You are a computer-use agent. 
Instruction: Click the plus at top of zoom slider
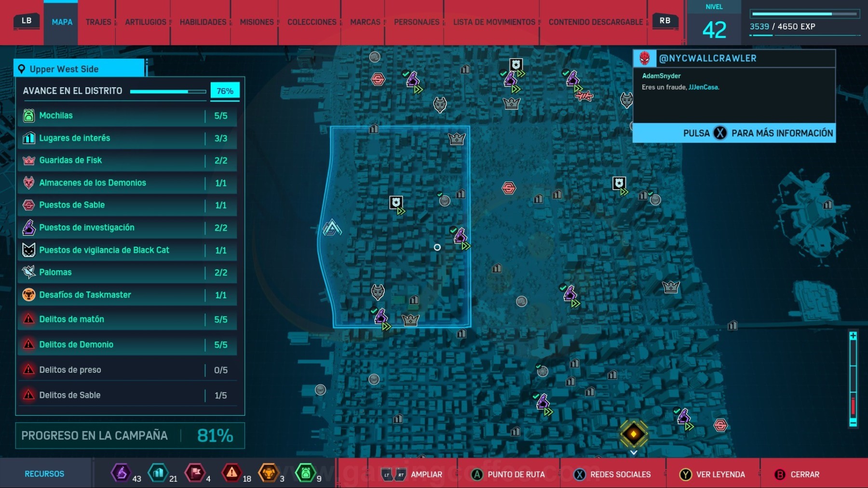click(x=853, y=336)
